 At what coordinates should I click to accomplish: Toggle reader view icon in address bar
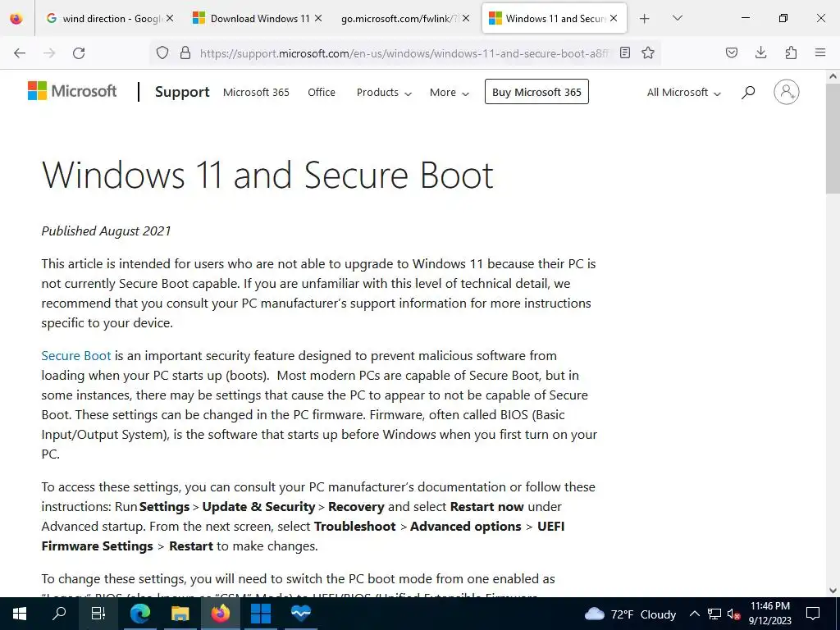[x=624, y=52]
